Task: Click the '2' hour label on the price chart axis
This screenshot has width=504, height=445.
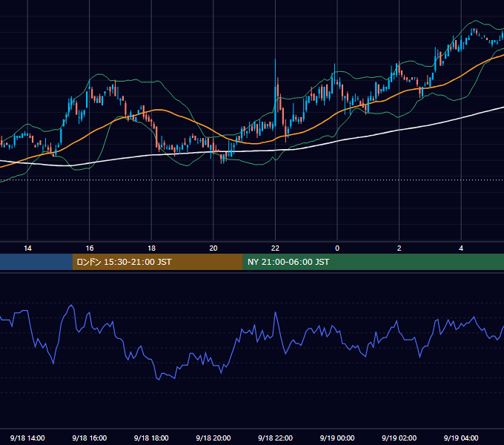Action: click(399, 248)
